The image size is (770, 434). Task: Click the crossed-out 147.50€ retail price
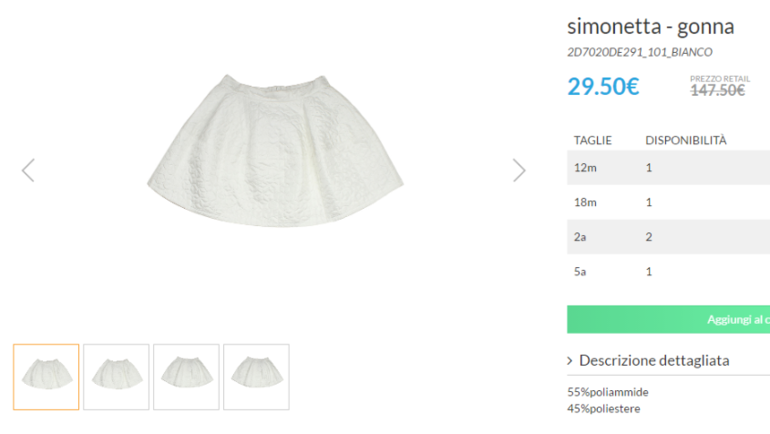tap(718, 90)
